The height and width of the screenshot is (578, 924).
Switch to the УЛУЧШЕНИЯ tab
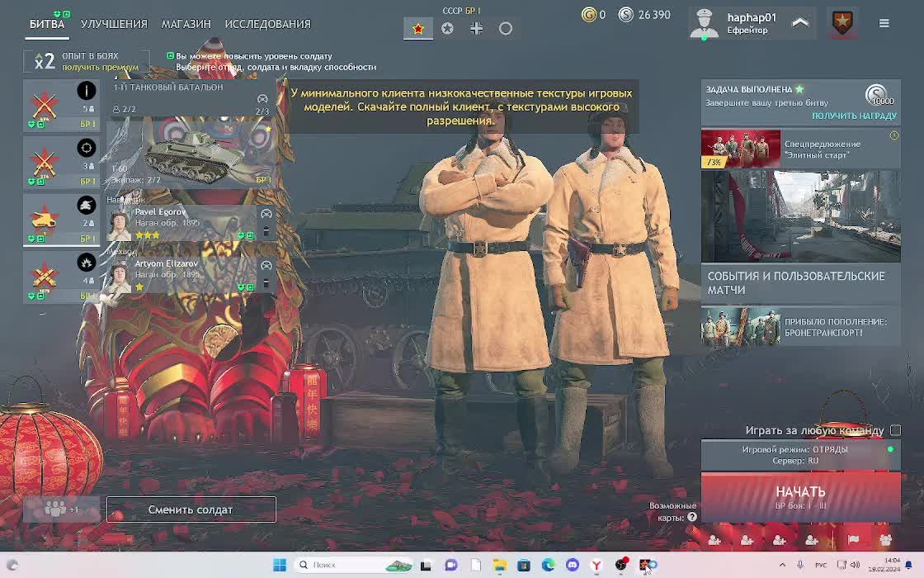click(x=114, y=24)
